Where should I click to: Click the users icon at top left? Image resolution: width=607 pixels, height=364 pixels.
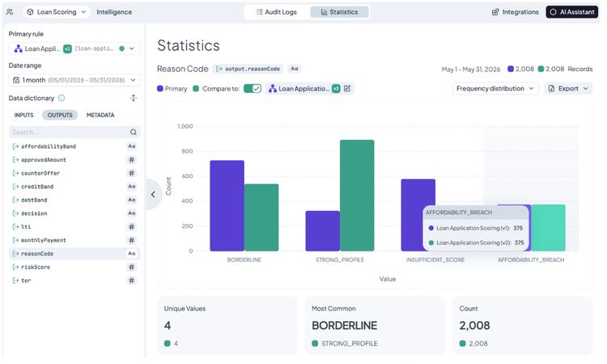(10, 12)
